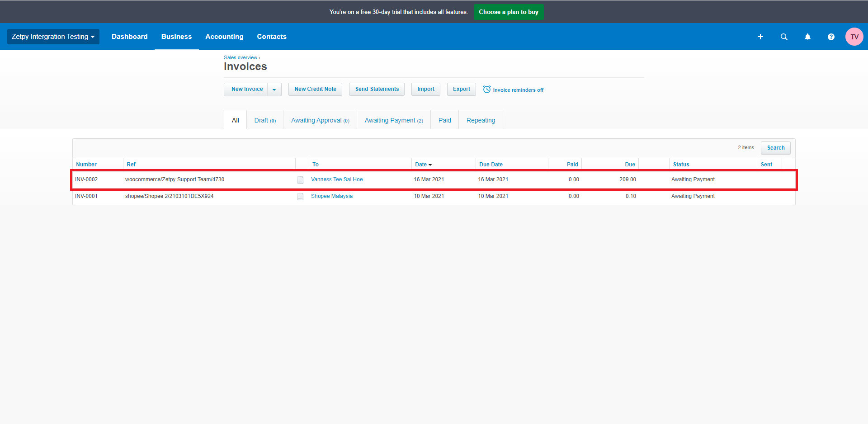Open notifications bell icon
Viewport: 868px width, 424px height.
(807, 37)
